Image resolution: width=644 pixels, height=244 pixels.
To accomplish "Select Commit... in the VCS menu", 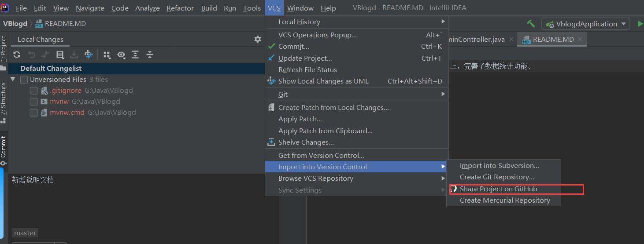I will pos(357,46).
